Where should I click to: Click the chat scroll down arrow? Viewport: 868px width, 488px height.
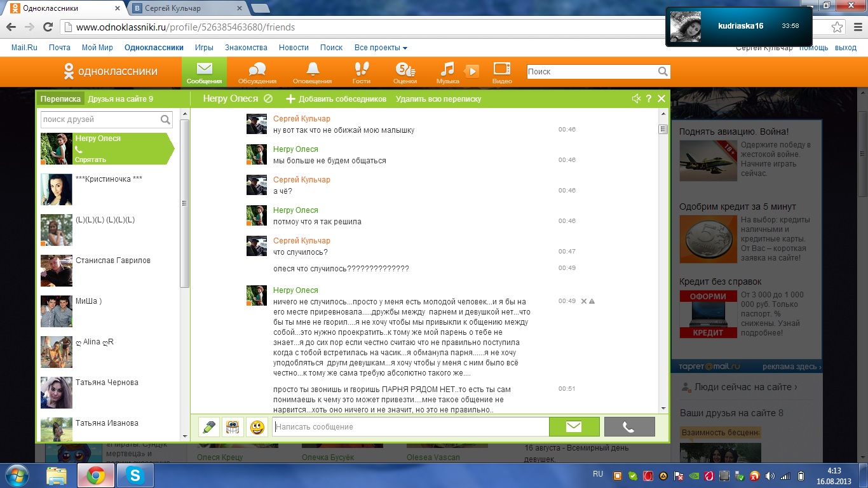pyautogui.click(x=663, y=409)
